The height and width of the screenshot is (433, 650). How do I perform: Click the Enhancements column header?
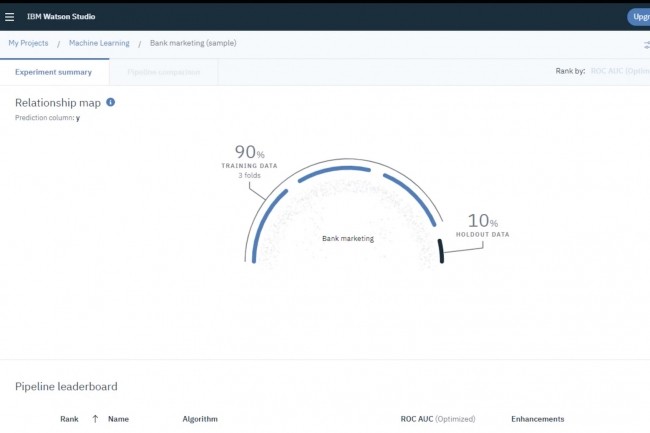(538, 419)
